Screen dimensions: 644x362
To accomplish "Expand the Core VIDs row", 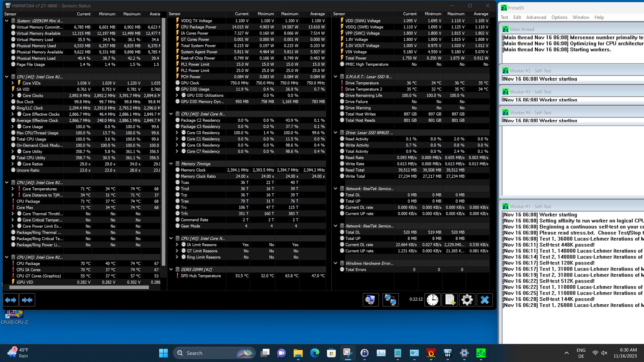I will 13,83.
